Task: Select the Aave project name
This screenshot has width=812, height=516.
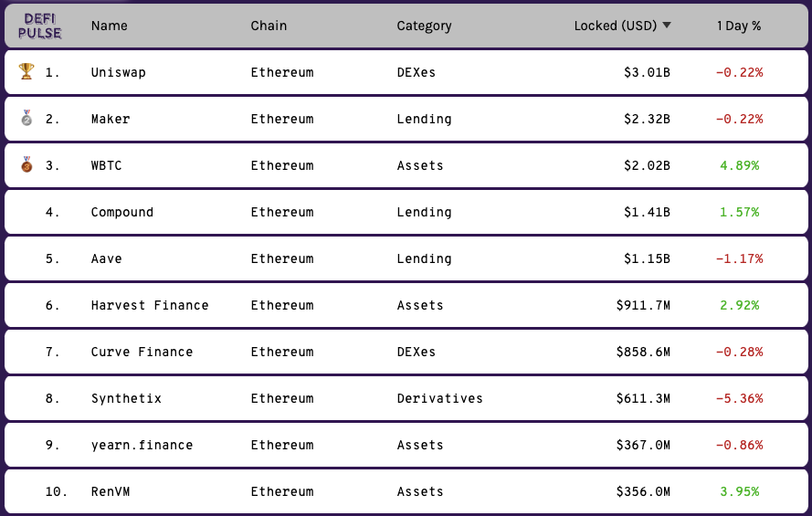Action: (x=106, y=258)
